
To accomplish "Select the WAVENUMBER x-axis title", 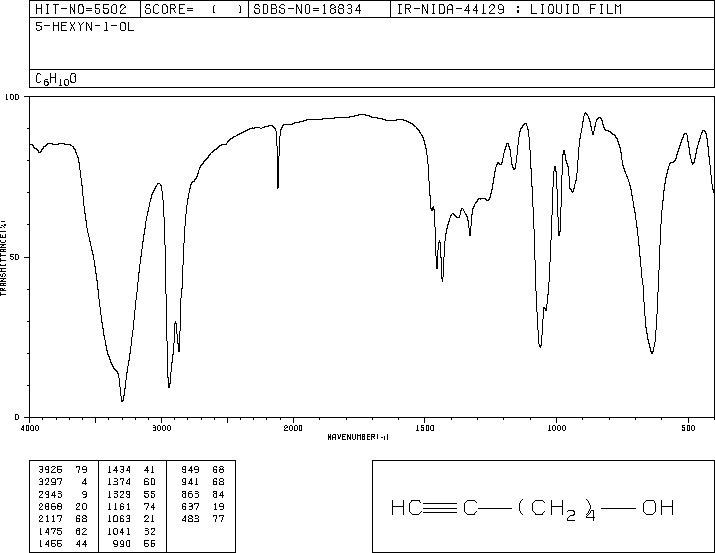I will pyautogui.click(x=358, y=437).
